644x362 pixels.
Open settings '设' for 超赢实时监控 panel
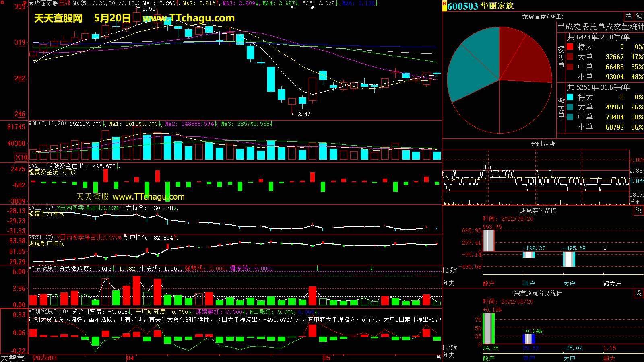click(638, 210)
